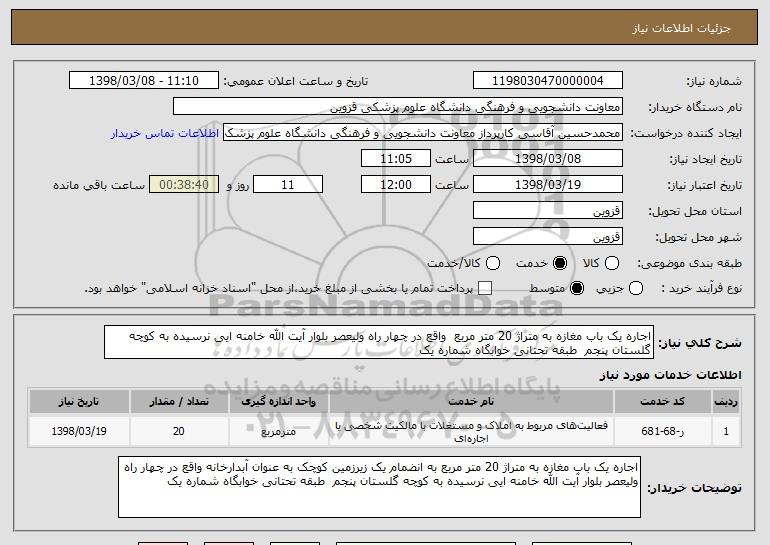770x545 pixels.
Task: Click the واحد اندازه گیری column header
Action: point(278,402)
